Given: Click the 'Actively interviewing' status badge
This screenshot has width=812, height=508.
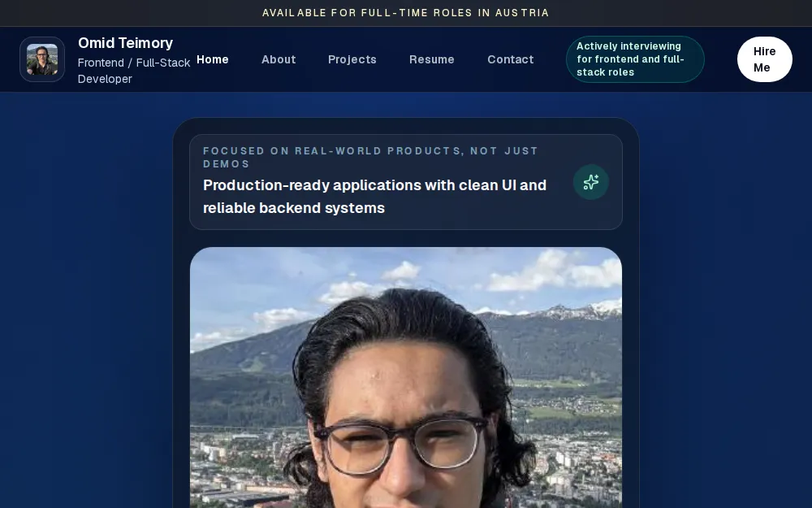Looking at the screenshot, I should coord(635,59).
